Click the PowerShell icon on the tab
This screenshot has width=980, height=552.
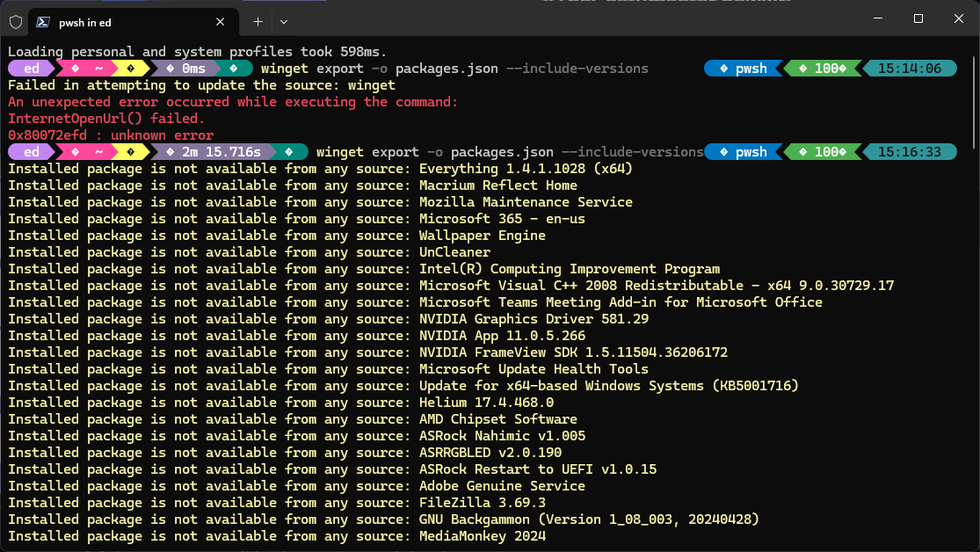pyautogui.click(x=42, y=21)
